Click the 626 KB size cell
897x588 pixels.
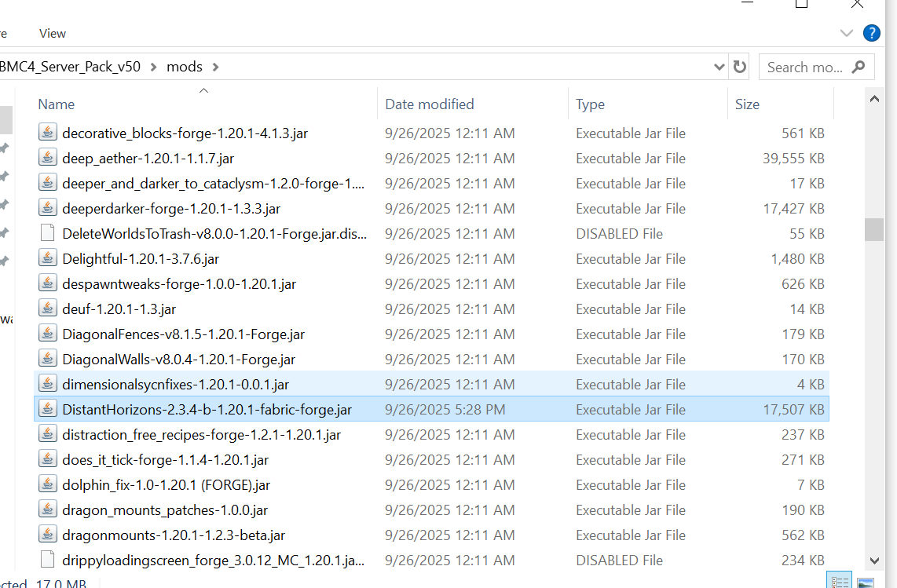pyautogui.click(x=804, y=284)
